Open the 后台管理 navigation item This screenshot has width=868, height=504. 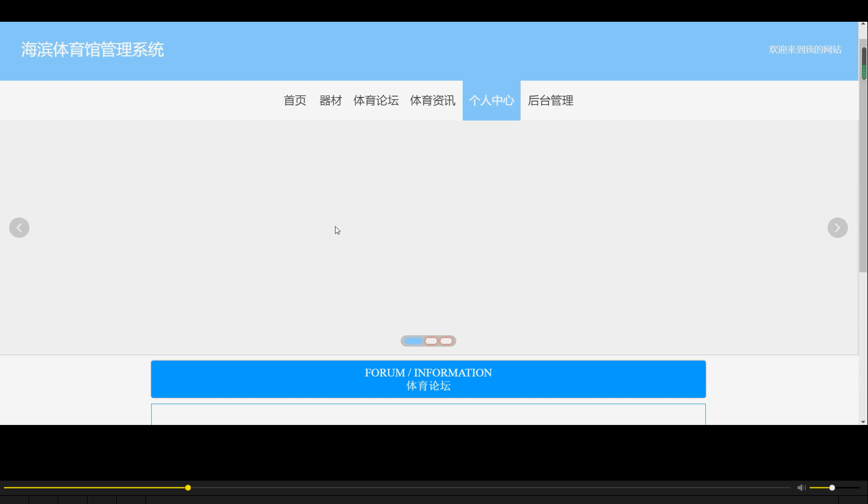pyautogui.click(x=550, y=100)
